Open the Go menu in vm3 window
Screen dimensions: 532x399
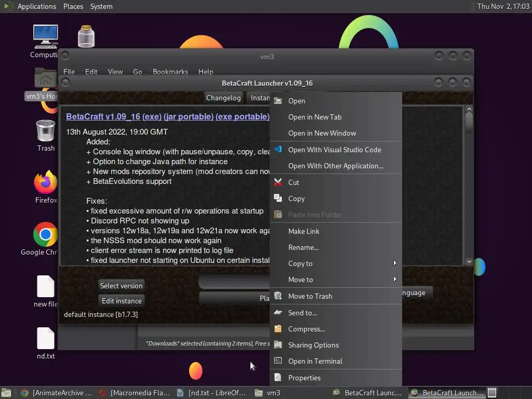pyautogui.click(x=137, y=72)
